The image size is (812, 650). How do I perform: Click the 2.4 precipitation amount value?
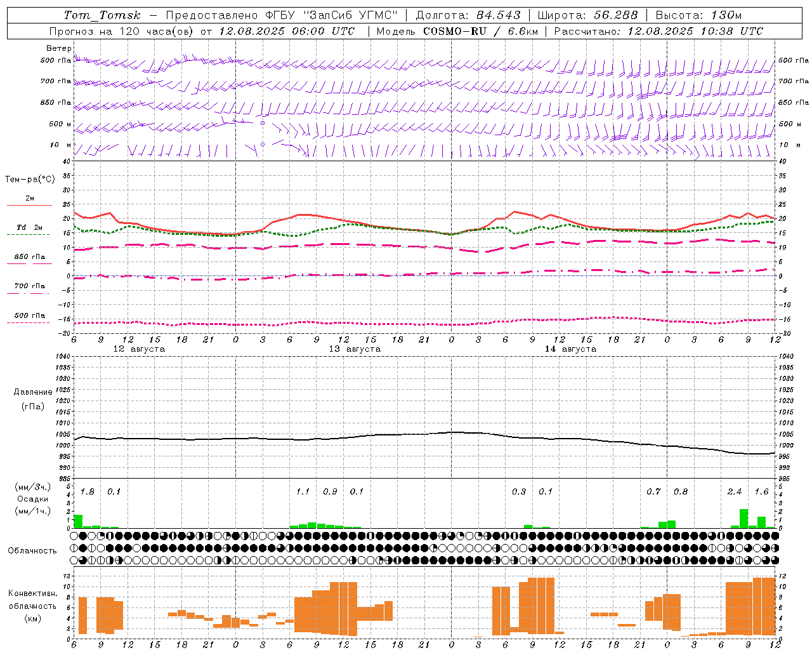pyautogui.click(x=735, y=492)
